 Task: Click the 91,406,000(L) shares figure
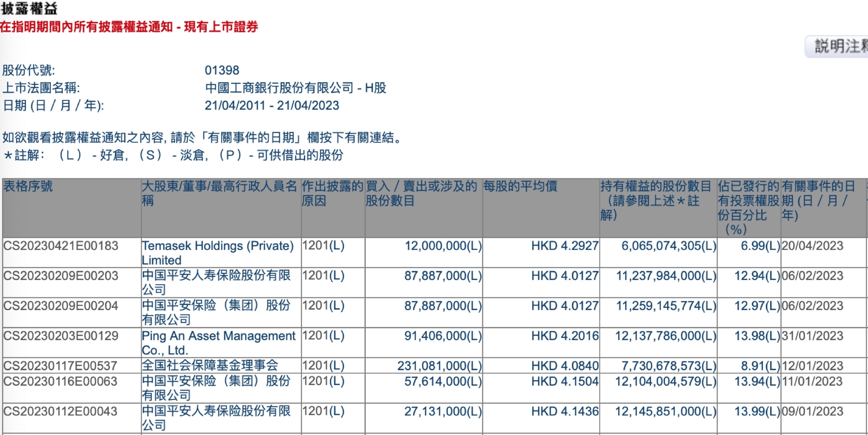pos(443,336)
